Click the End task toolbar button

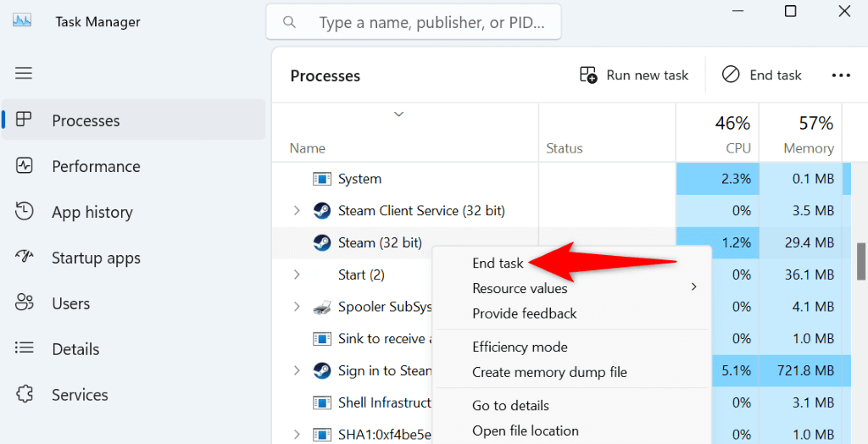(762, 75)
